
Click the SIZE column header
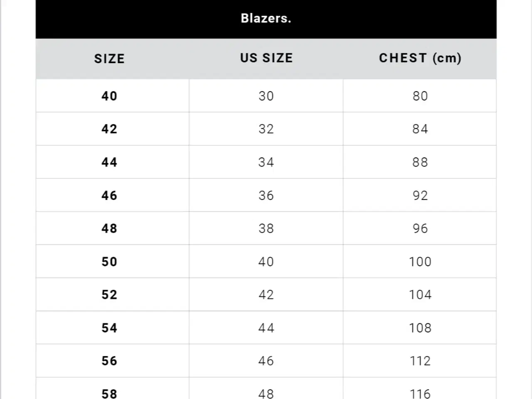[109, 59]
